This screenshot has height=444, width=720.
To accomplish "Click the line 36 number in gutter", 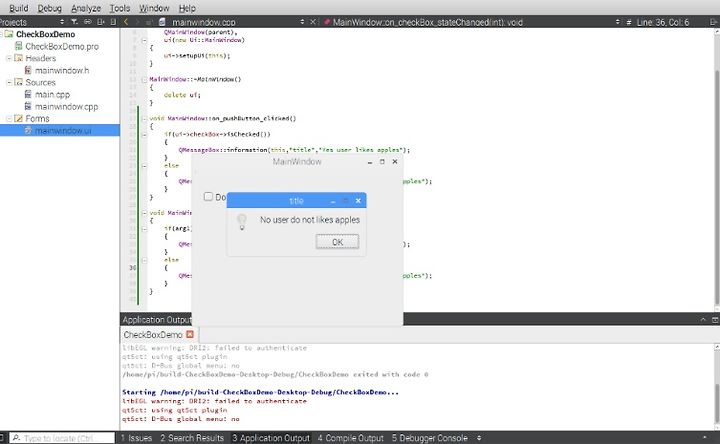I will [x=133, y=268].
